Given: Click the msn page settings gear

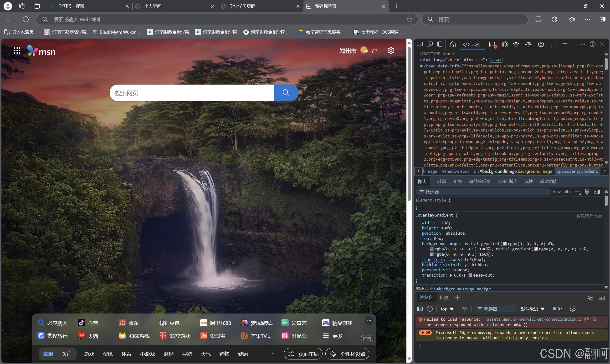Looking at the screenshot, I should coord(391,51).
